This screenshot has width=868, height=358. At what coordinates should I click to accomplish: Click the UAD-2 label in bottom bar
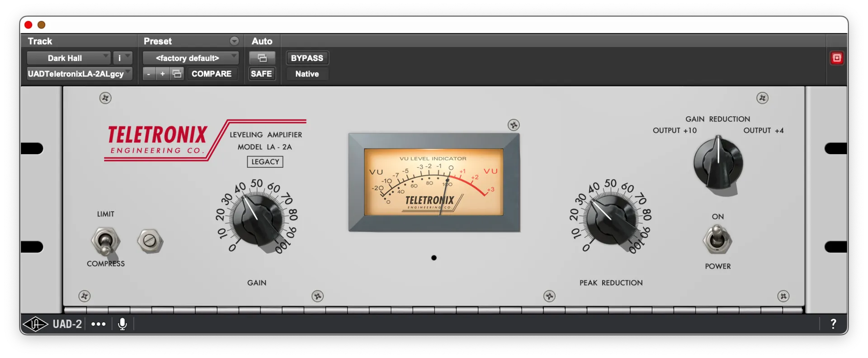click(67, 324)
